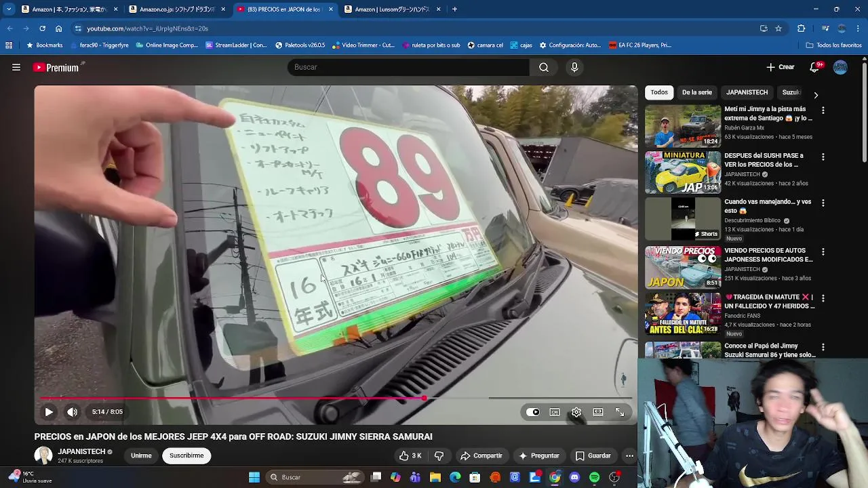Open the browser tab search dropdown
868x488 pixels.
(x=9, y=9)
